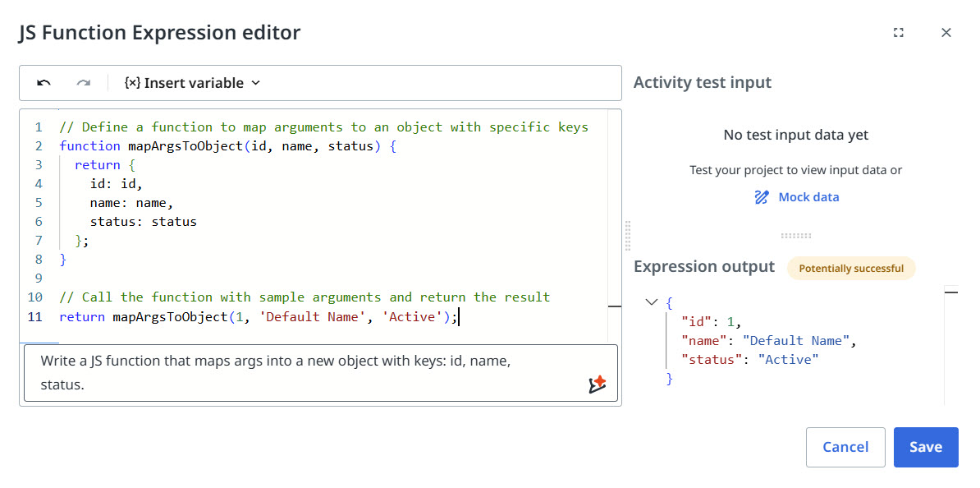Image resolution: width=980 pixels, height=488 pixels.
Task: Open Mock data for test input
Action: [809, 196]
